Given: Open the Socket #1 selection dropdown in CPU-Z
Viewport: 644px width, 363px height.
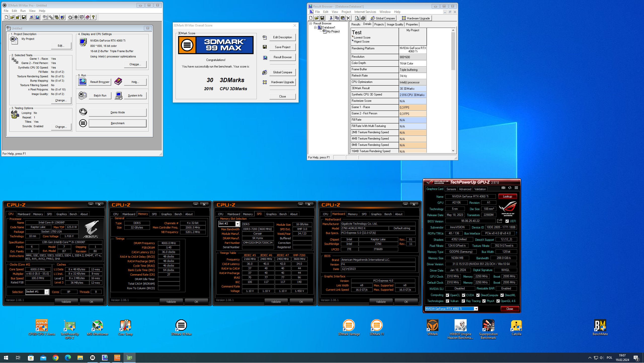Looking at the screenshot, I should click(47, 292).
